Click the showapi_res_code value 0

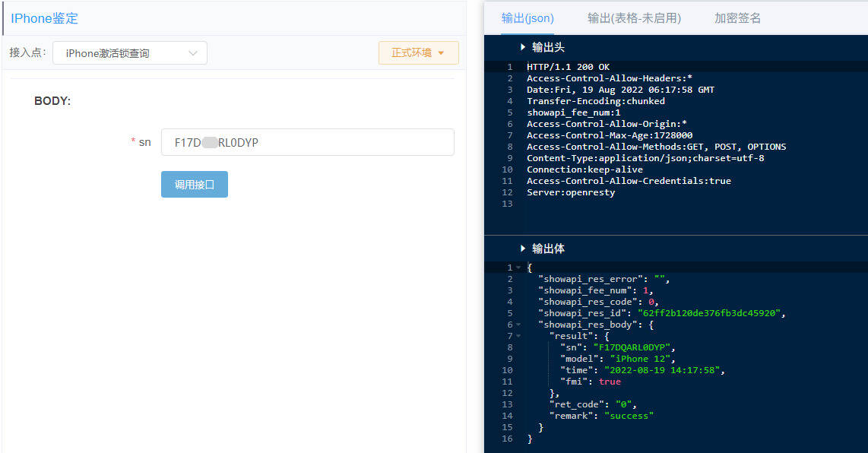[x=651, y=302]
